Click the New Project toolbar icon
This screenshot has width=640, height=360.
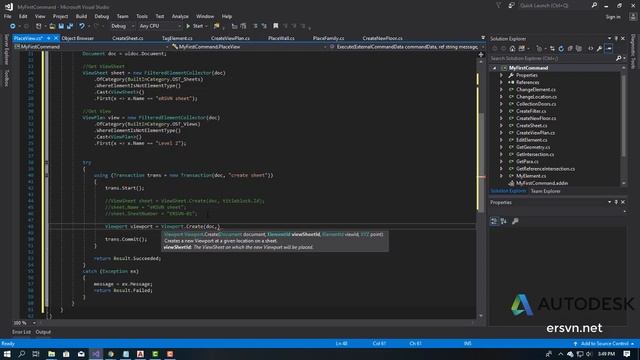[38, 26]
